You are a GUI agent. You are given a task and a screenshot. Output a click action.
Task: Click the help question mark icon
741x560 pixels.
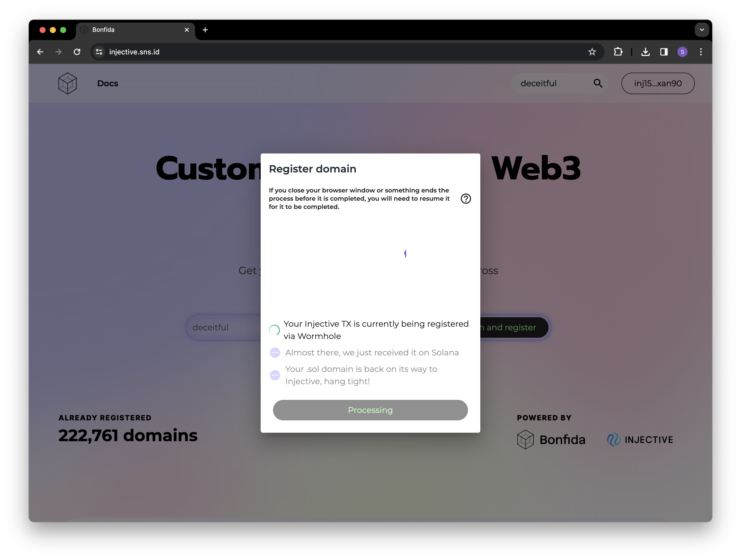466,199
